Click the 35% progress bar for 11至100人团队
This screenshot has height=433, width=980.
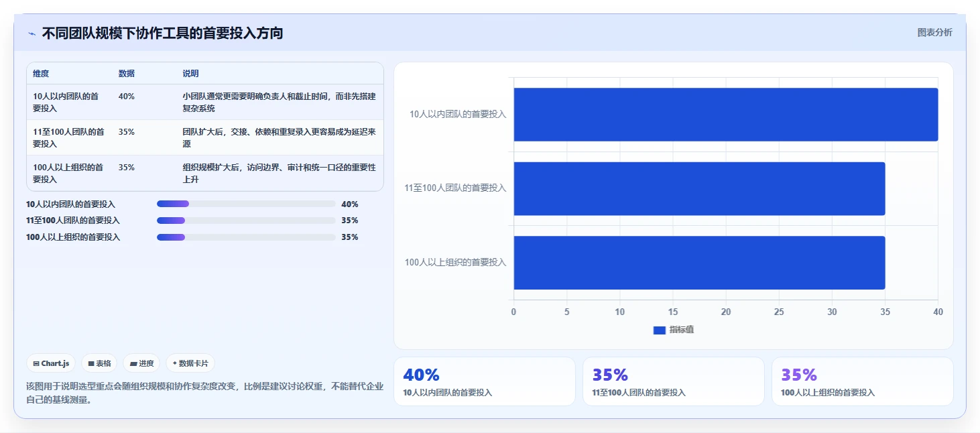(246, 220)
